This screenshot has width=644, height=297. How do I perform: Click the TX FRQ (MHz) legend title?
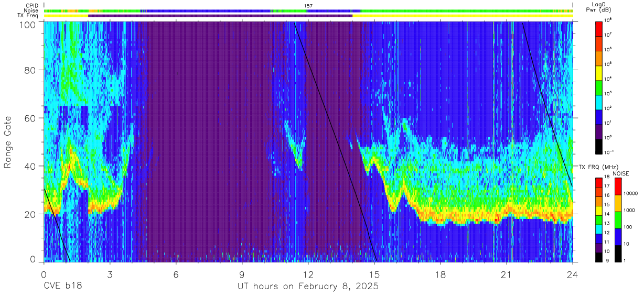[x=597, y=167]
